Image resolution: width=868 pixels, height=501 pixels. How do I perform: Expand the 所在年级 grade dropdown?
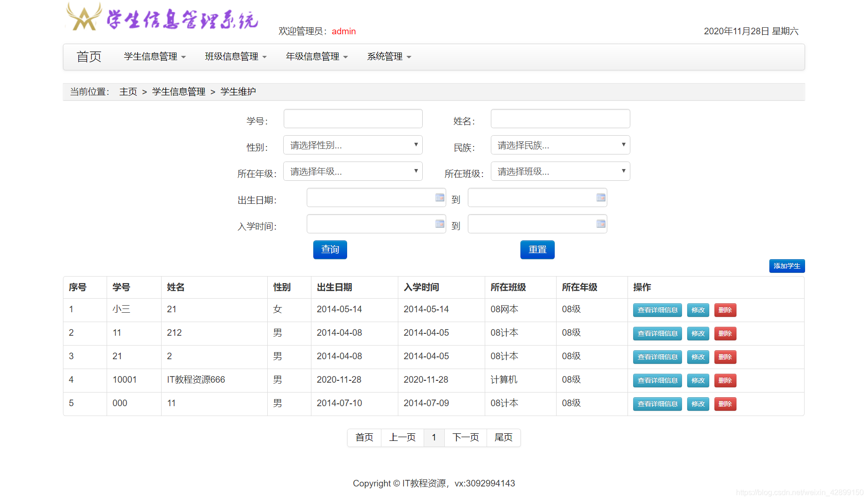point(353,171)
